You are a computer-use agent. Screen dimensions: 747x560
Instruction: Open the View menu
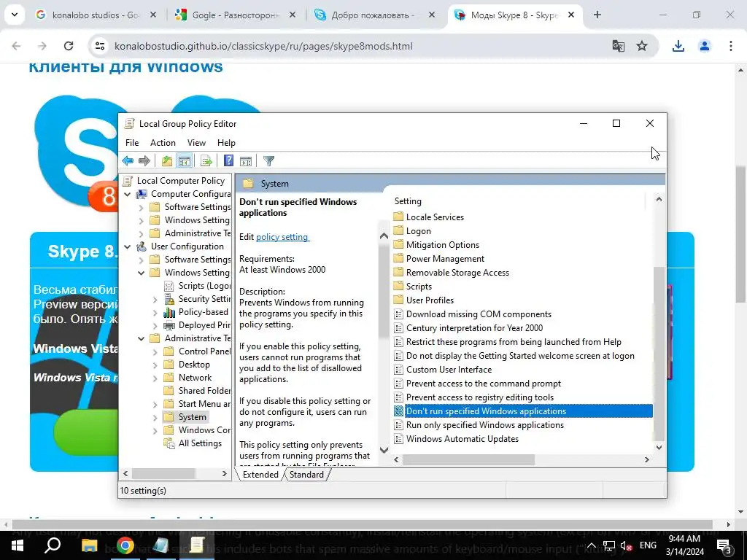pyautogui.click(x=196, y=143)
